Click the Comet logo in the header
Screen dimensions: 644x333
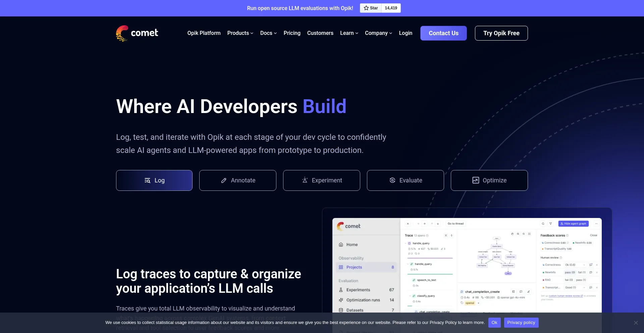coord(137,33)
